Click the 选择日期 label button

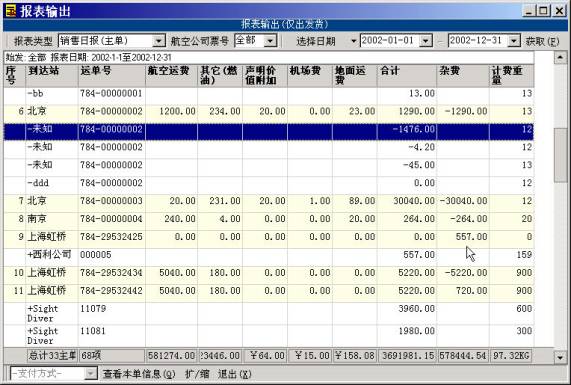[x=316, y=41]
